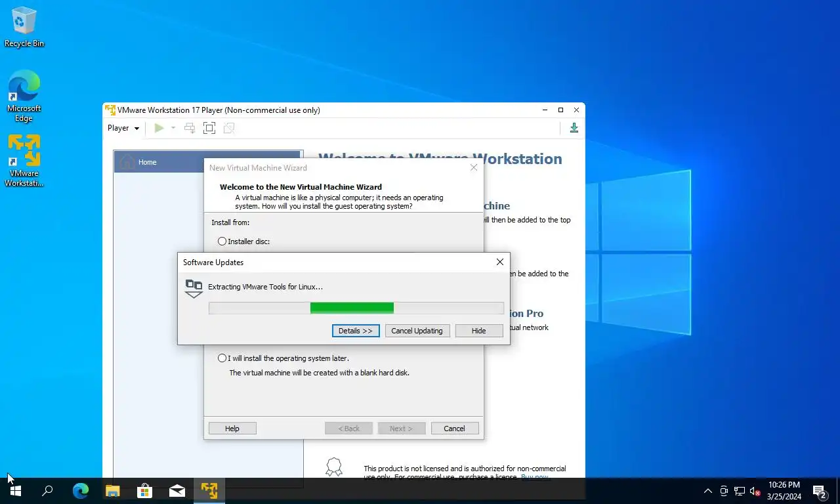
Task: Click Cancel Updating button
Action: pos(417,331)
